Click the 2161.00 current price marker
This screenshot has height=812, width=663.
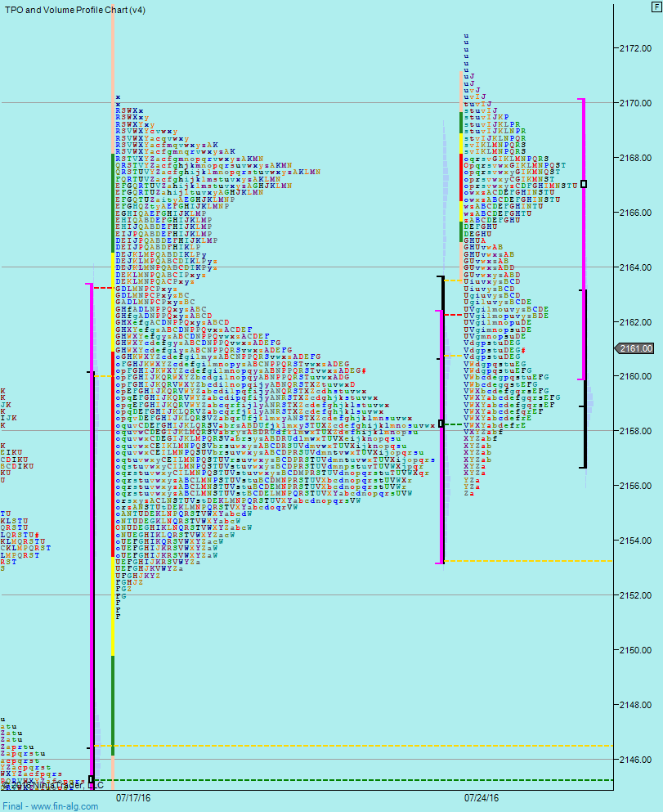tap(636, 349)
